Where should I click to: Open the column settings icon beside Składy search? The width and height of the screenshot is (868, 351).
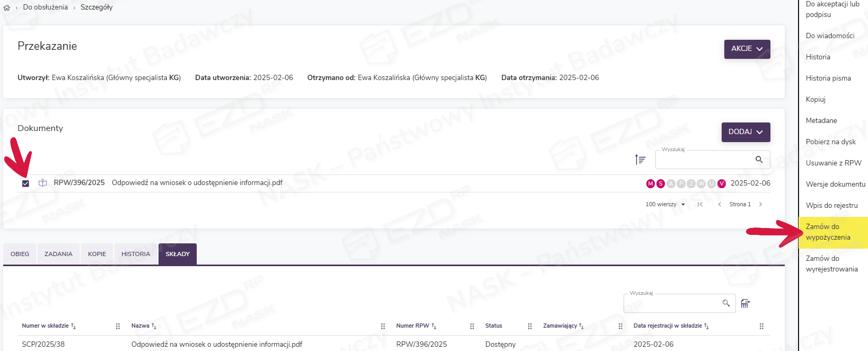point(745,303)
